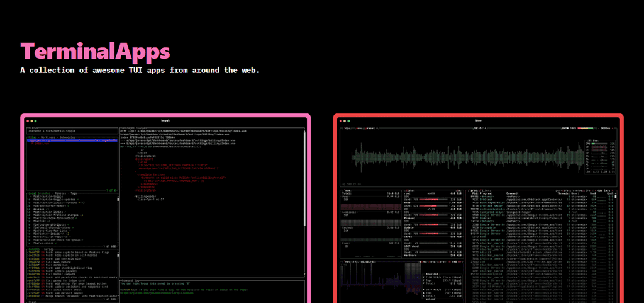Open the lazygit screenshot card
The image size is (644, 303).
point(165,209)
